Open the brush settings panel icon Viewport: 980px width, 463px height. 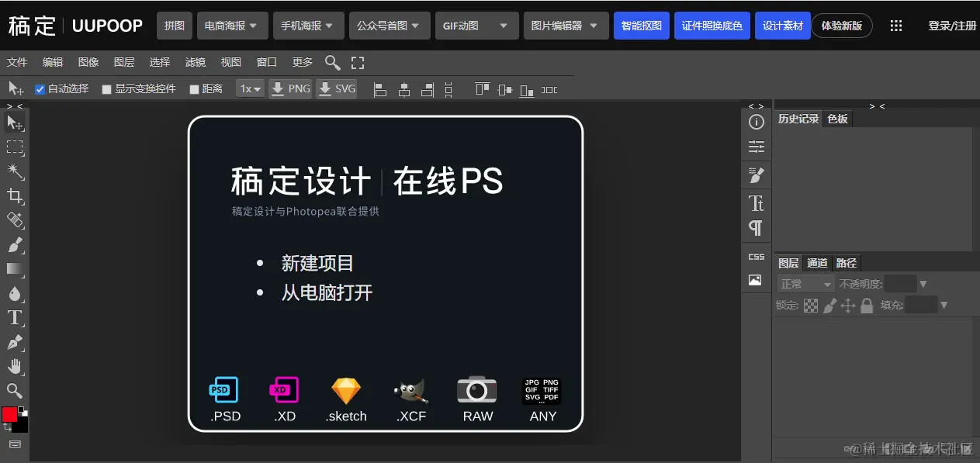757,175
